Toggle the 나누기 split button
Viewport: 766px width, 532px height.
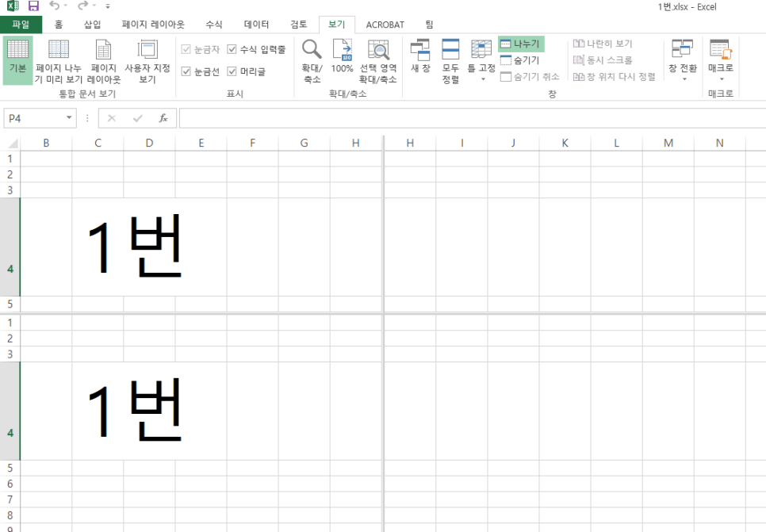coord(521,44)
